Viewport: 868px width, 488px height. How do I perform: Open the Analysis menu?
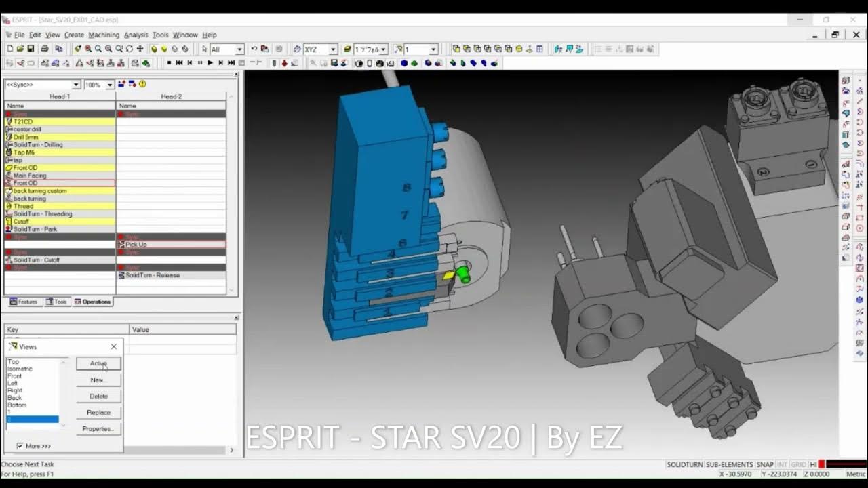tap(136, 35)
